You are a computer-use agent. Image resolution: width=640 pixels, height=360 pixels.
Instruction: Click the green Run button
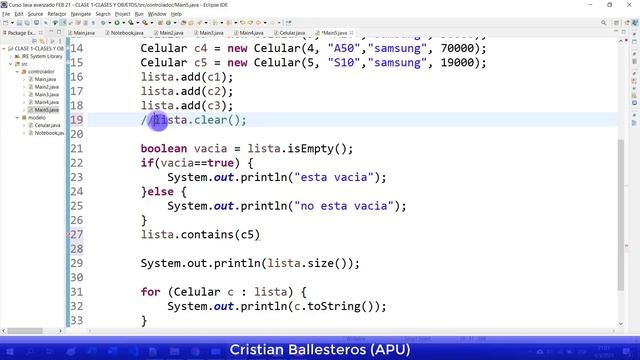pos(117,23)
